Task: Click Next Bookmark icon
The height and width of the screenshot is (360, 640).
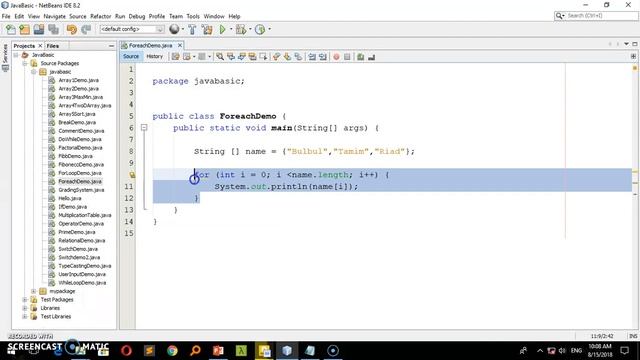Action: [x=287, y=57]
